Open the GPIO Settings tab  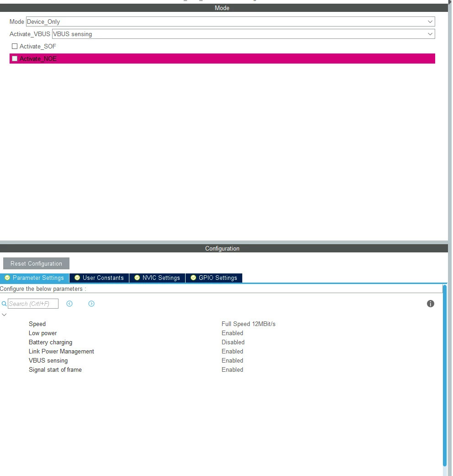coord(214,278)
